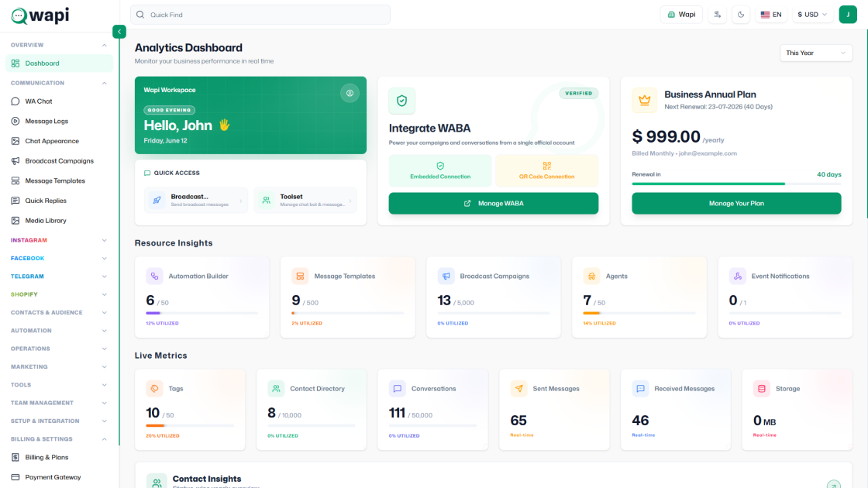Open Payment Gateway in the sidebar
868x488 pixels.
pyautogui.click(x=59, y=477)
